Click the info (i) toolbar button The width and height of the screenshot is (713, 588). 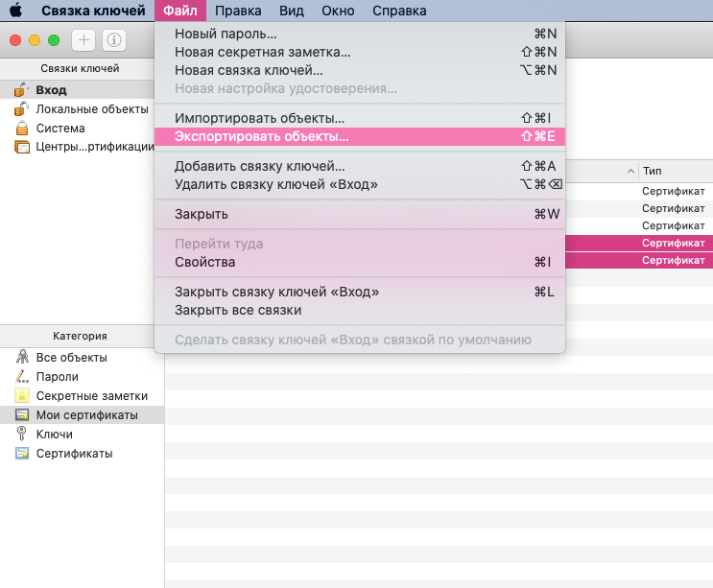[113, 40]
